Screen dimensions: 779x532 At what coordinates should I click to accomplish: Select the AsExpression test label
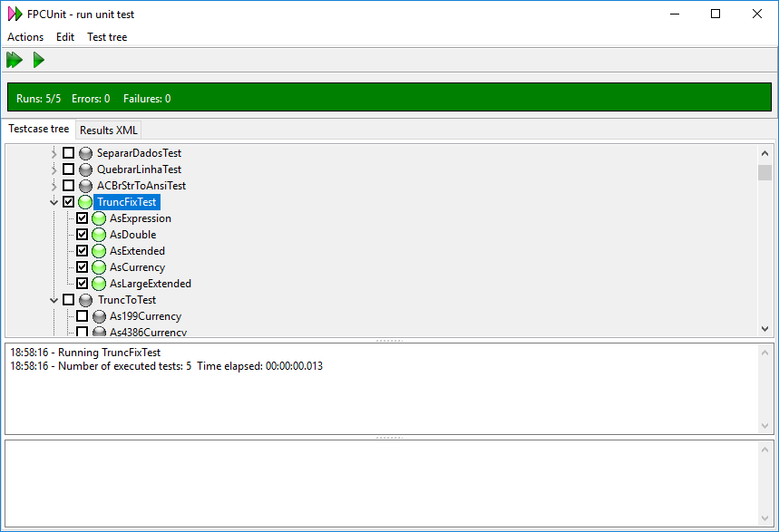141,218
